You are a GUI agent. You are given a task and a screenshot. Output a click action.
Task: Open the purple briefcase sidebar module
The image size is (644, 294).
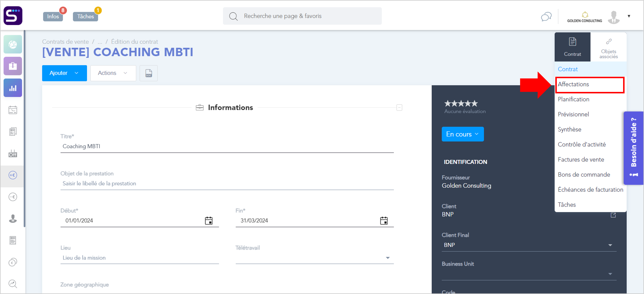tap(13, 66)
